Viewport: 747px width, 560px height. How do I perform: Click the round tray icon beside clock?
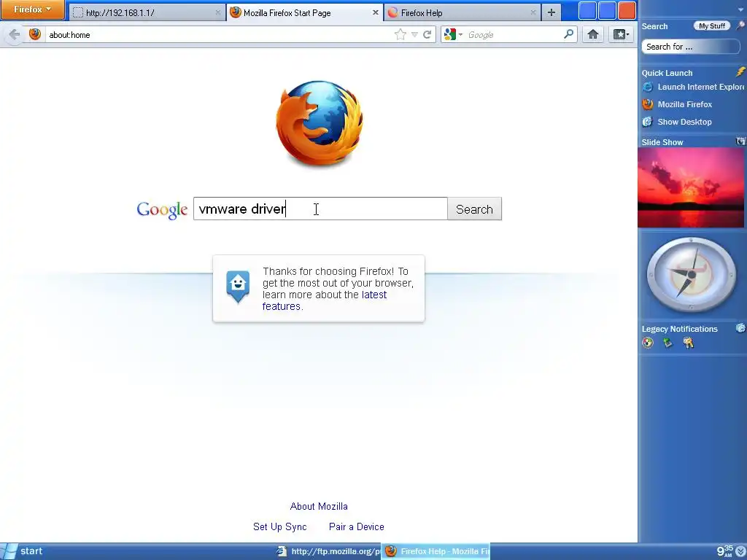[741, 551]
